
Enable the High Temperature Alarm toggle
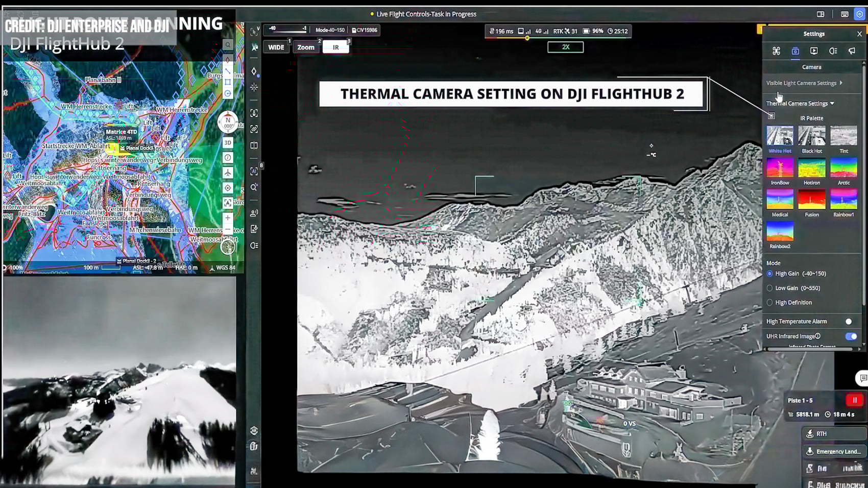pos(849,321)
